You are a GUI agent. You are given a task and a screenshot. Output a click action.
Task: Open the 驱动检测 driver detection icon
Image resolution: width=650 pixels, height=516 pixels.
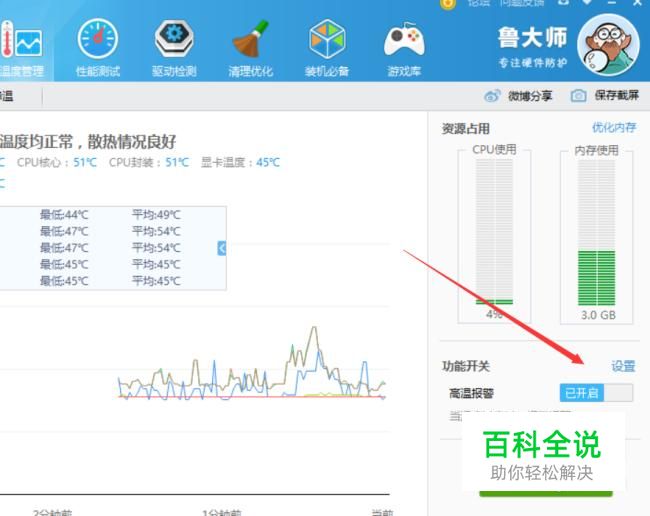tap(174, 39)
